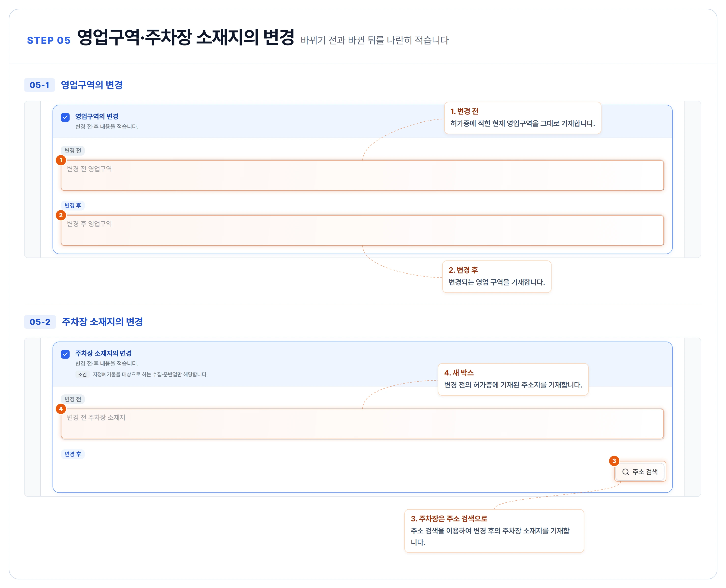Select the 05-2 section number badge

(x=40, y=322)
